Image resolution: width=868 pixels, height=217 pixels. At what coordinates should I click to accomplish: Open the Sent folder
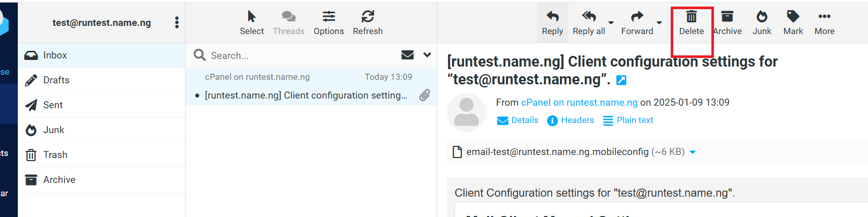[53, 105]
